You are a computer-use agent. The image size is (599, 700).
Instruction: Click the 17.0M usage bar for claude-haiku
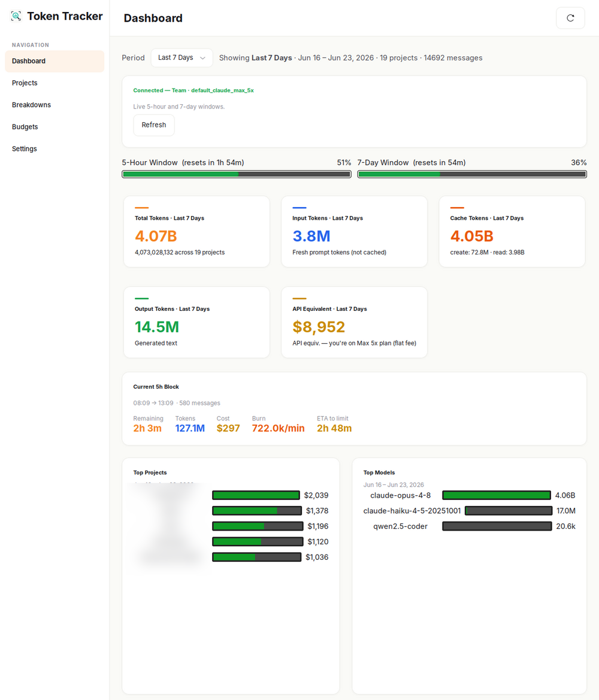[x=509, y=511]
